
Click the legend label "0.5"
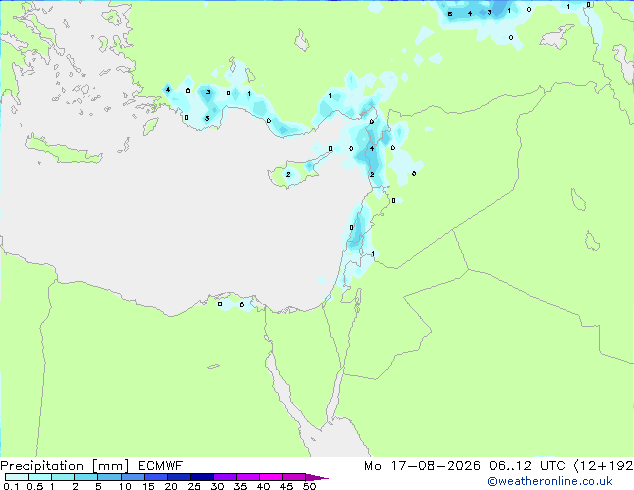pos(35,486)
